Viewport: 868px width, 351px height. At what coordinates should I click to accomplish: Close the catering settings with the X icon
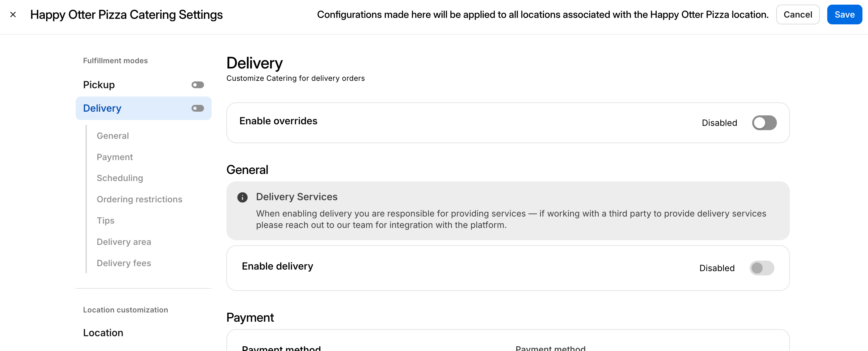click(x=13, y=14)
